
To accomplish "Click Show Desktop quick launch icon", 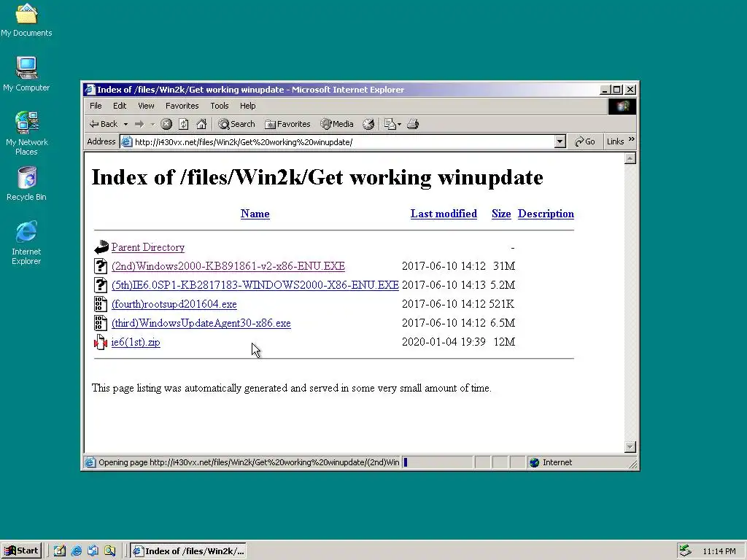I will [60, 551].
